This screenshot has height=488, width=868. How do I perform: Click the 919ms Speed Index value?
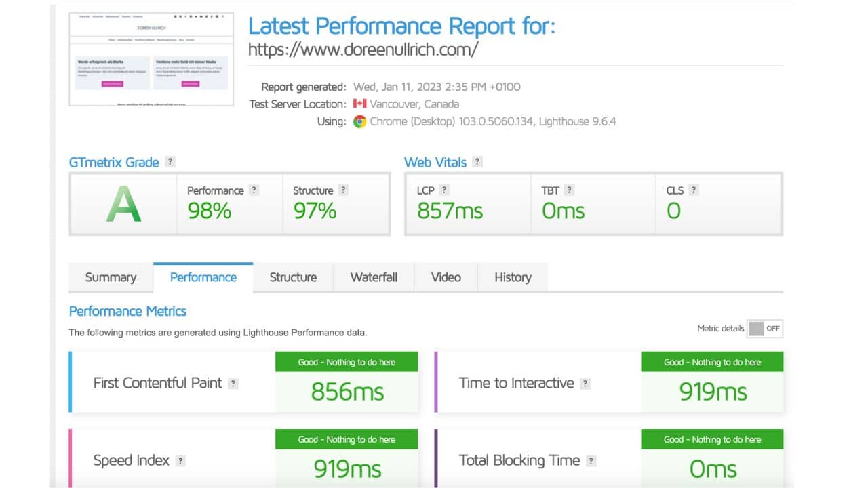[x=347, y=468]
